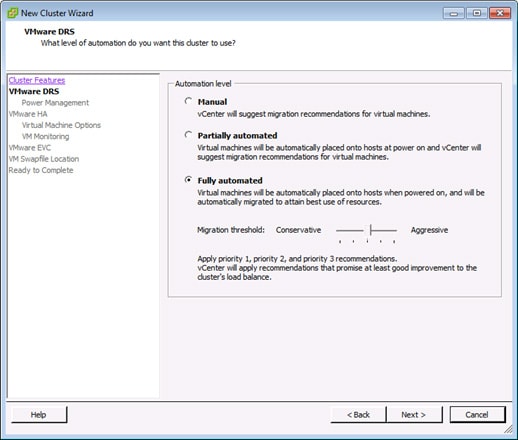Select VM Swapfile Location step

[44, 159]
